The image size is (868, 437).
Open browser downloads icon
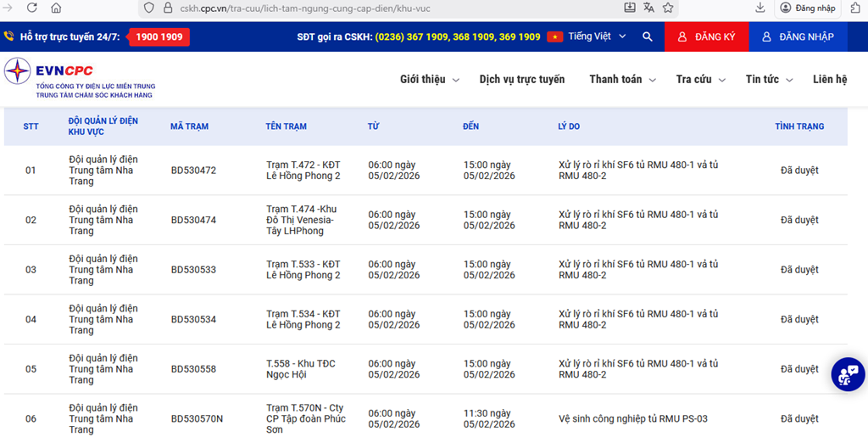click(x=760, y=8)
